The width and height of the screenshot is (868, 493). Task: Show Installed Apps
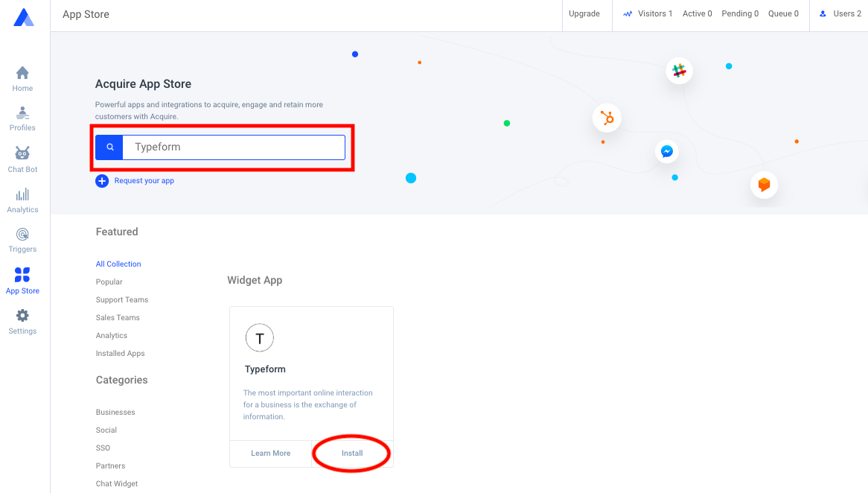[x=120, y=354]
